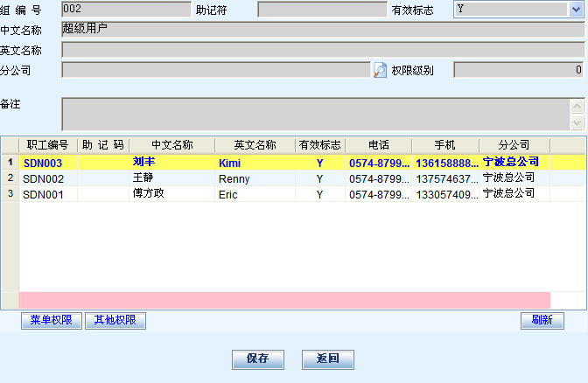Click the 中文名称 field with 超级用户
The width and height of the screenshot is (588, 383).
pyautogui.click(x=322, y=30)
